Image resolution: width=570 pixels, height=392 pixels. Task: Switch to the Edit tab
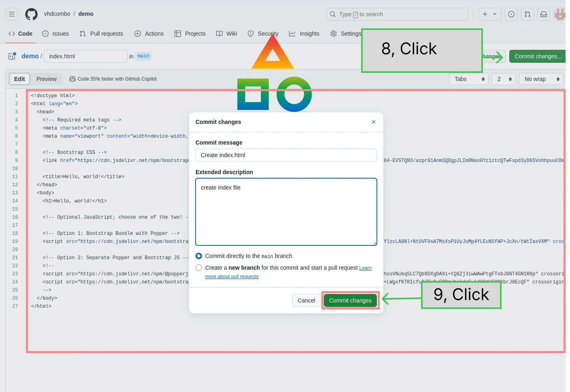19,79
